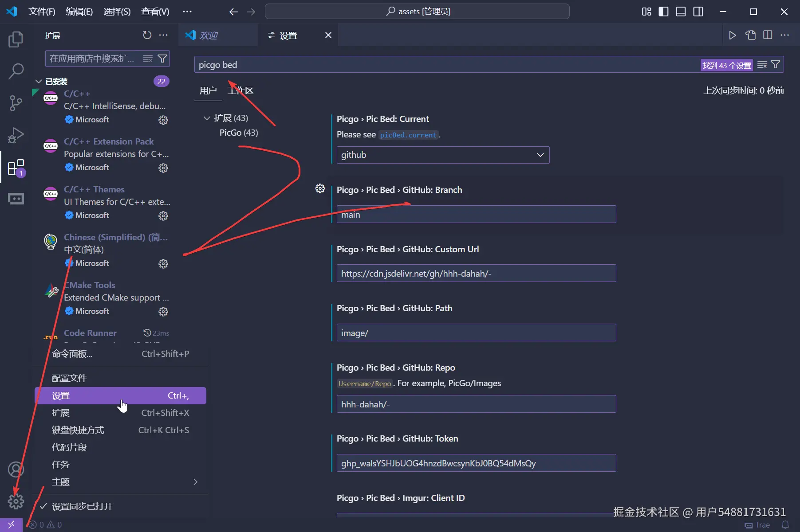The image size is (800, 532).
Task: Open gear menu for C/C++ Extension Pack
Action: [x=163, y=168]
